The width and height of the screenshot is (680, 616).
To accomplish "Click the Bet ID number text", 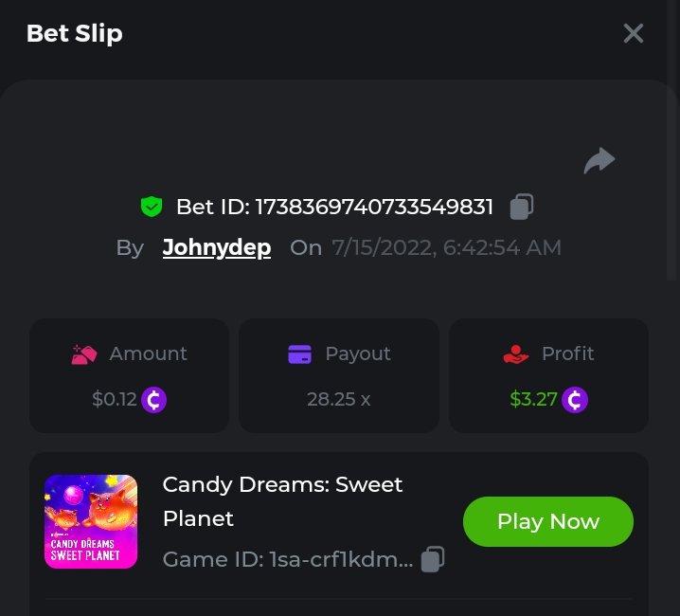I will pos(374,207).
